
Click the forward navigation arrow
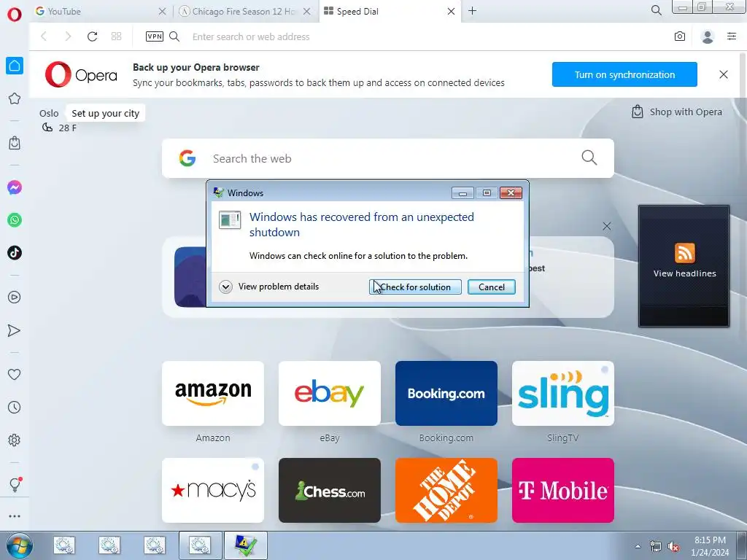point(68,36)
